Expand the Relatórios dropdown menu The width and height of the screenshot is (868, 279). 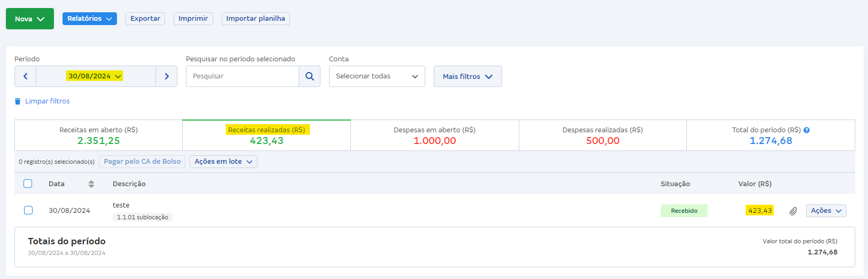[89, 19]
